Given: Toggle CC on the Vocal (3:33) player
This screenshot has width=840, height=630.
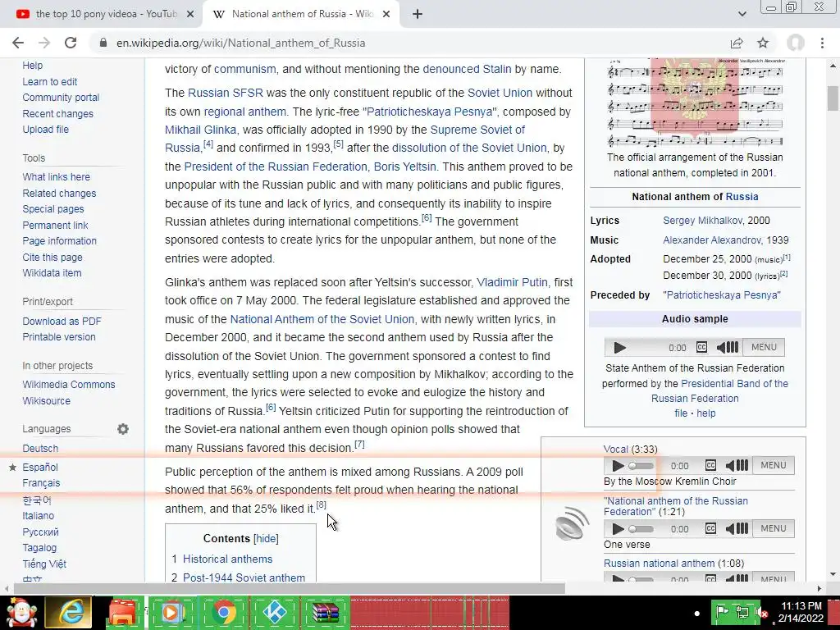Looking at the screenshot, I should click(x=710, y=465).
